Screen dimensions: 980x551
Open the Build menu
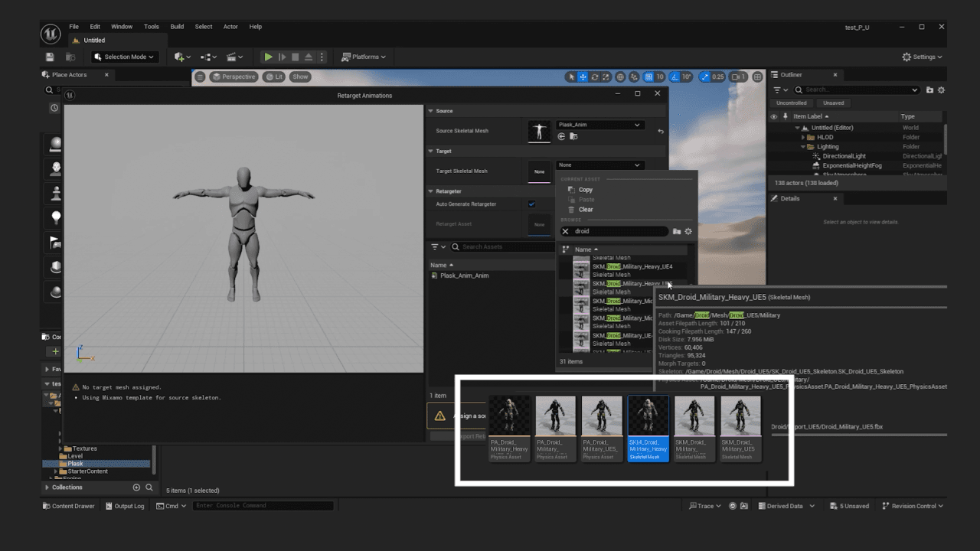coord(177,26)
